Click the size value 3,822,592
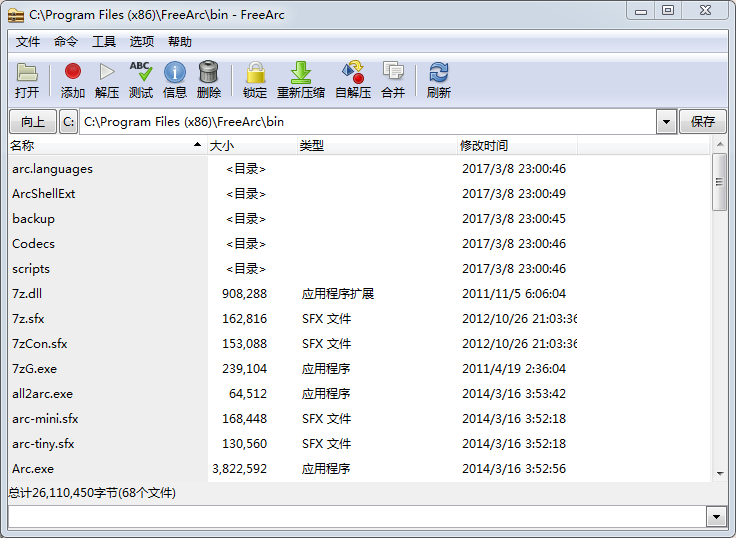 coord(239,469)
